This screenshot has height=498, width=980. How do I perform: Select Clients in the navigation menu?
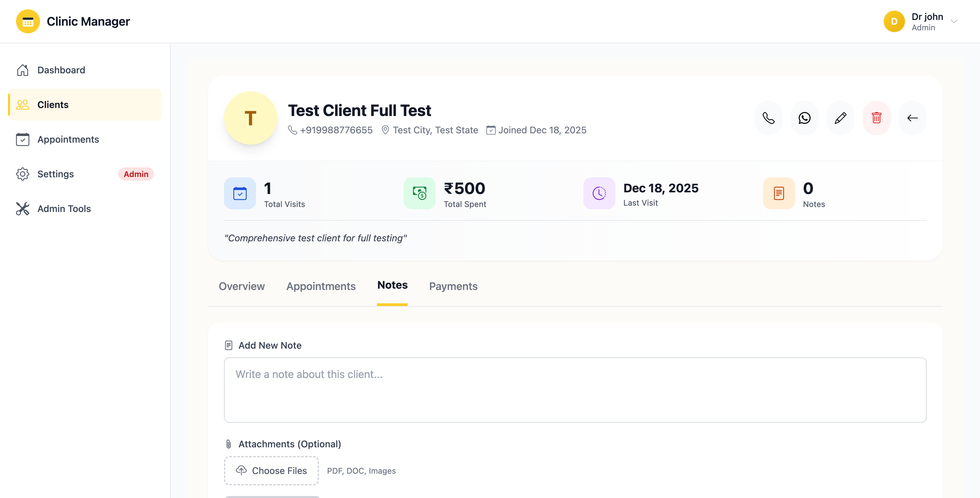tap(53, 104)
